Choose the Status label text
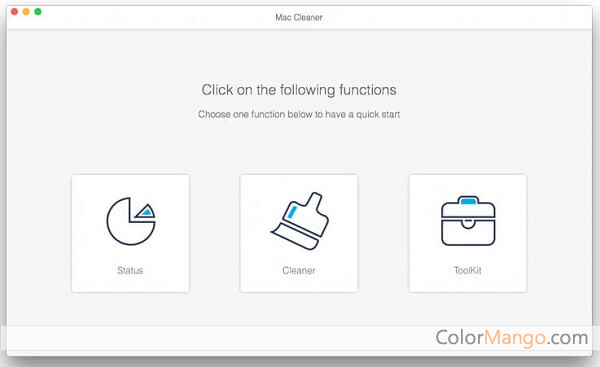Screen dimensions: 600x367 pos(130,271)
